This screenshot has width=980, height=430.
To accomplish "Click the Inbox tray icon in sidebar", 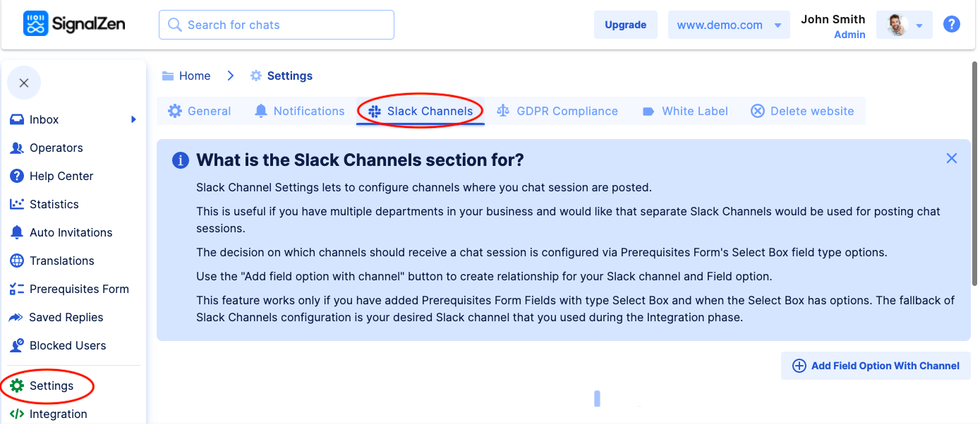I will [17, 120].
